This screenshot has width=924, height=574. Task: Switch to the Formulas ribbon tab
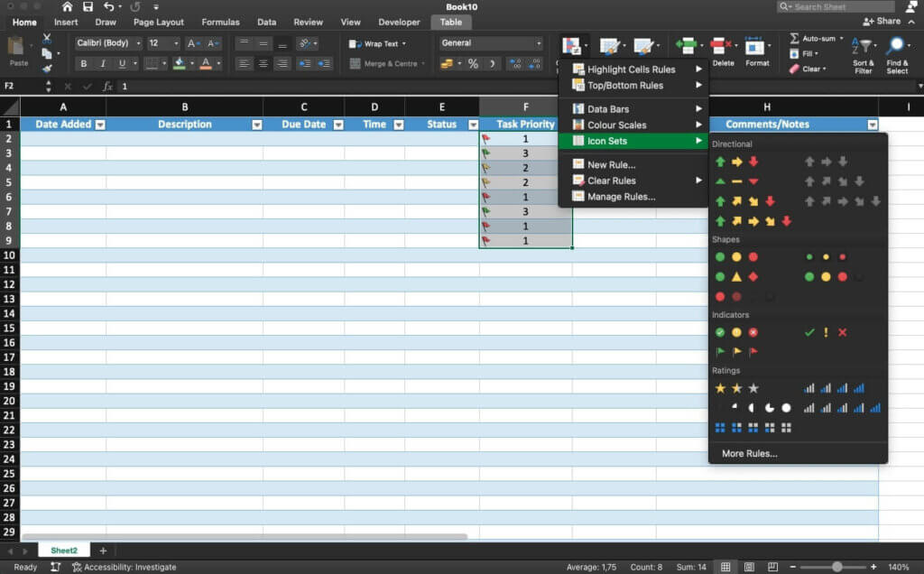220,22
